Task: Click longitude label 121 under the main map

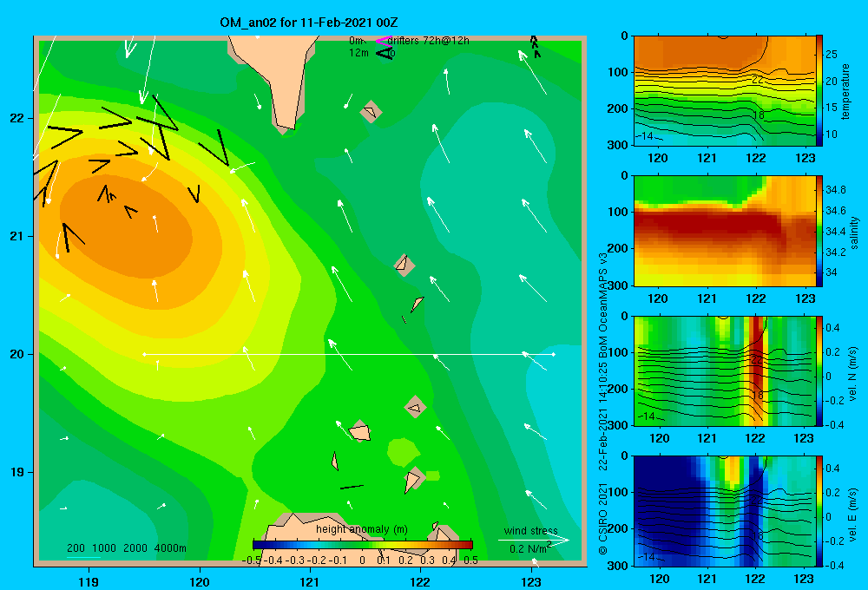Action: [310, 581]
